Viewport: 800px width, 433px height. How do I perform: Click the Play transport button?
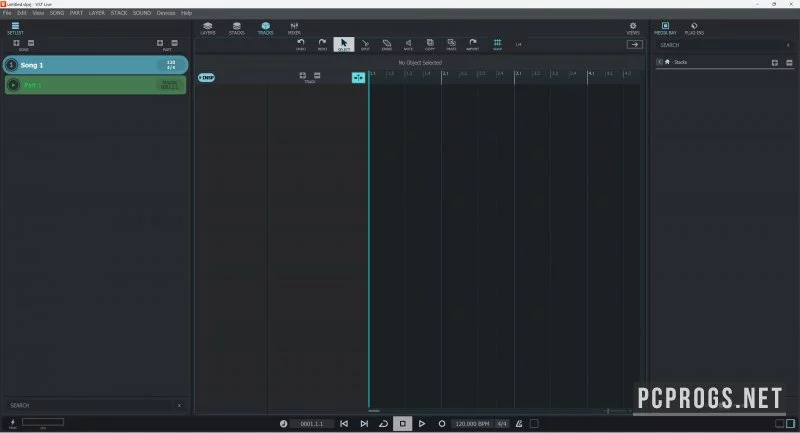(422, 424)
